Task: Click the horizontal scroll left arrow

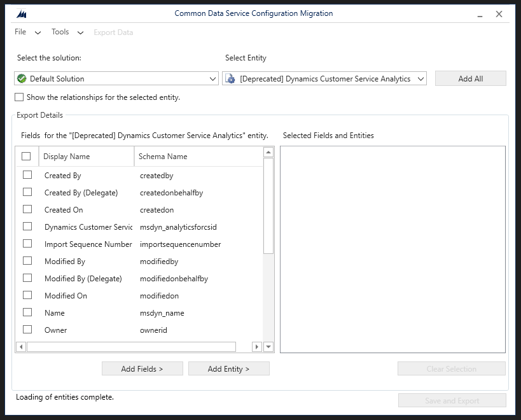Action: [x=21, y=347]
